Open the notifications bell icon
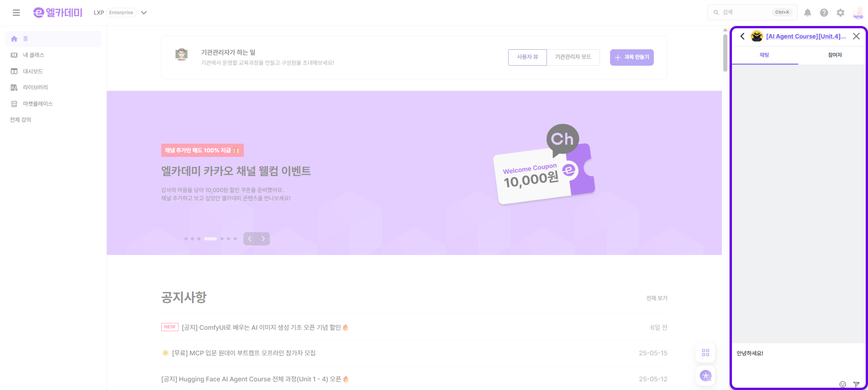 (x=808, y=13)
